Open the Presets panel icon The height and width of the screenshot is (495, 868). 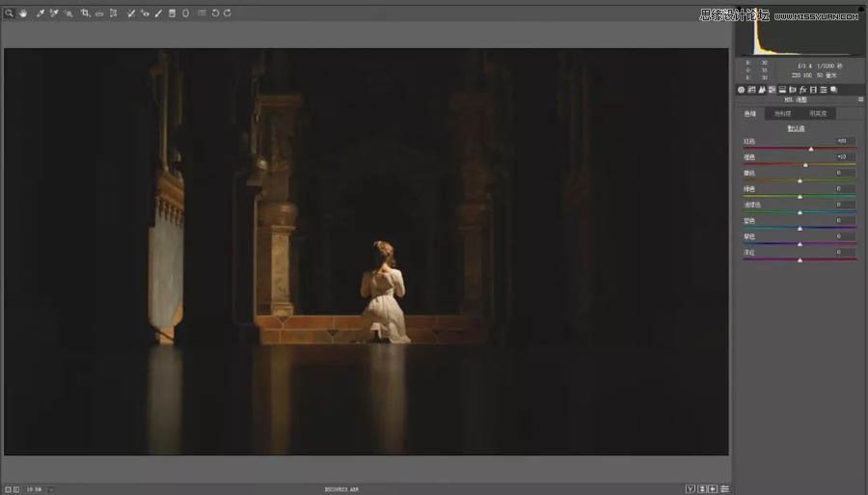tap(824, 89)
